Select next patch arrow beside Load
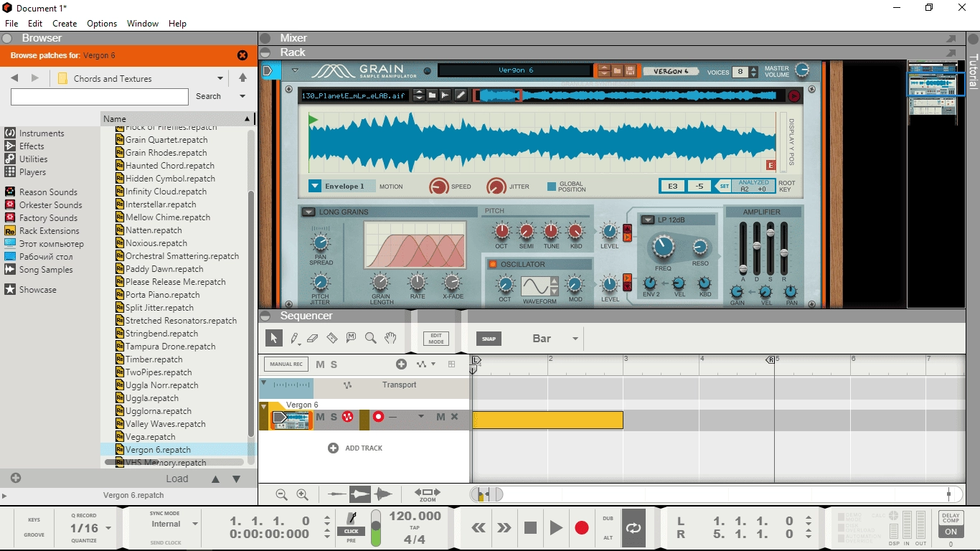The image size is (980, 551). pos(236,479)
